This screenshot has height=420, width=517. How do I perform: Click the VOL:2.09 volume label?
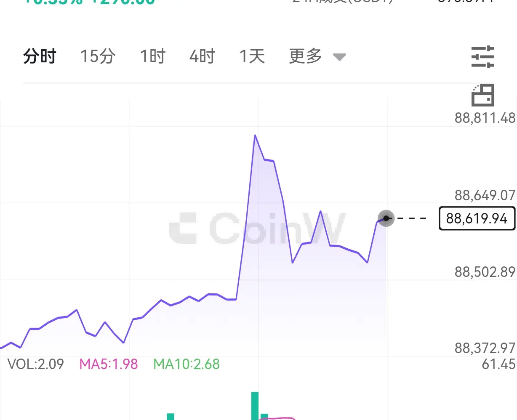[36, 364]
